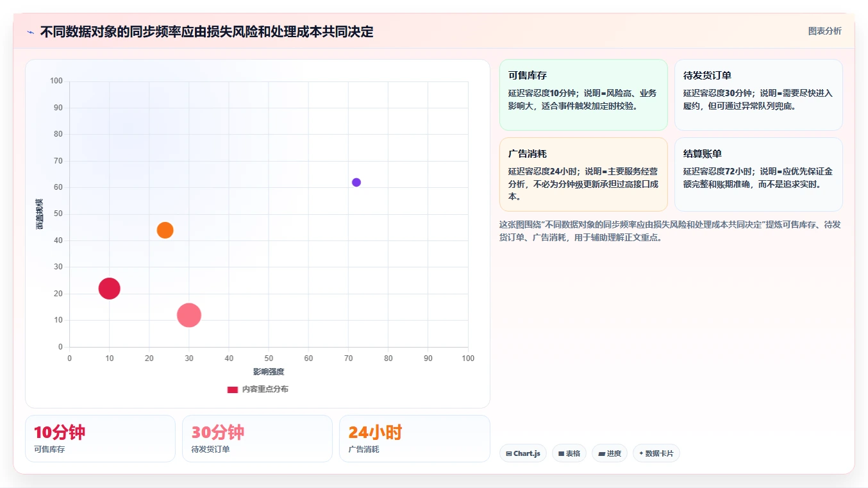Open the 结算账单 info card
This screenshot has height=488, width=868.
pyautogui.click(x=758, y=174)
